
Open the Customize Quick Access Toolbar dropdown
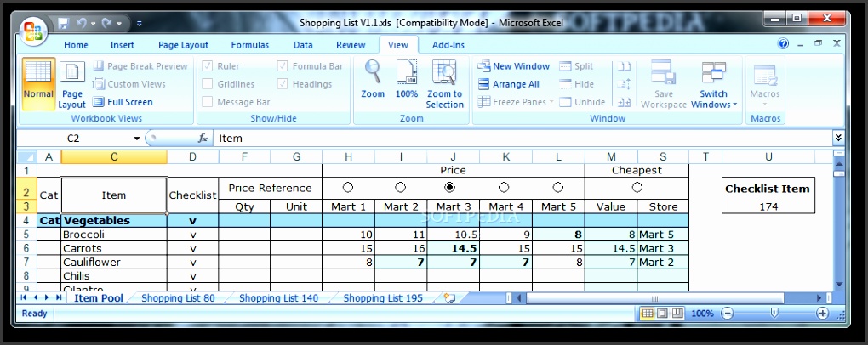pyautogui.click(x=139, y=24)
